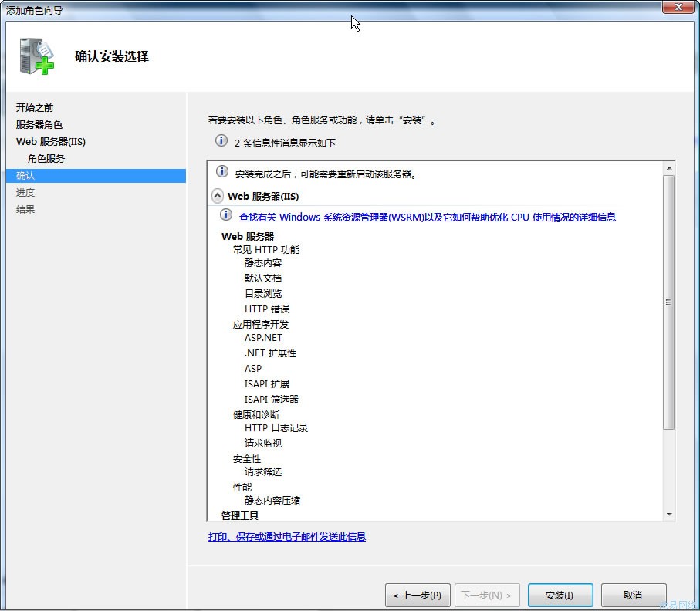
Task: Collapse the Web 服务器(IIS) section
Action: (218, 196)
